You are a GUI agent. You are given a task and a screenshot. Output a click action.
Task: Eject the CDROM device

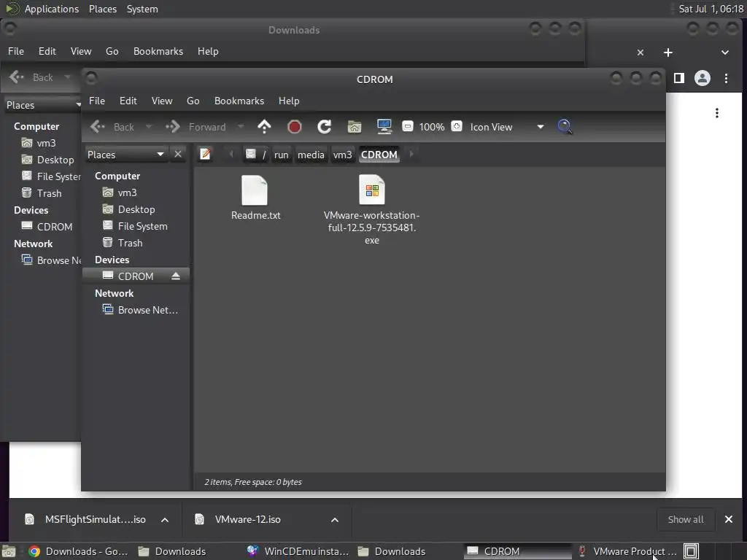click(176, 276)
